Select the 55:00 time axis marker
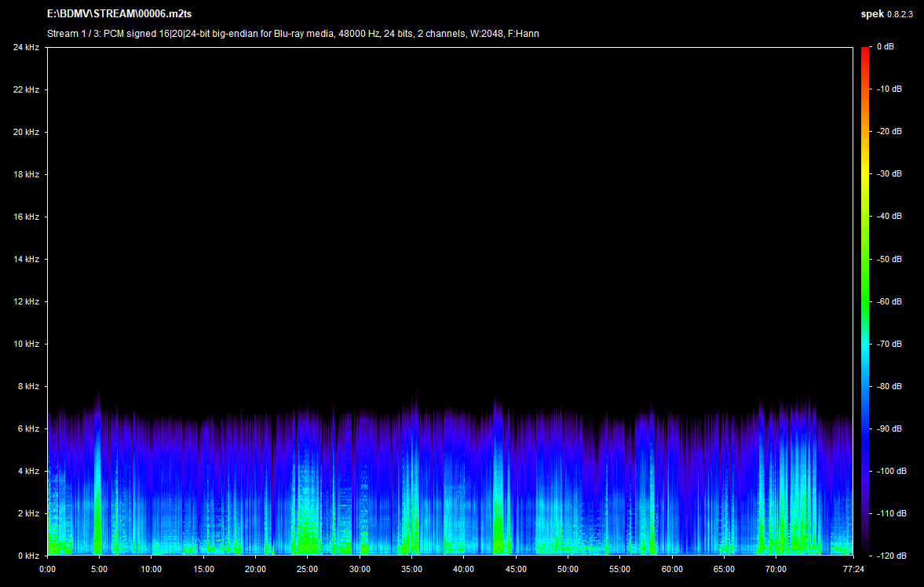The height and width of the screenshot is (587, 924). coord(619,569)
